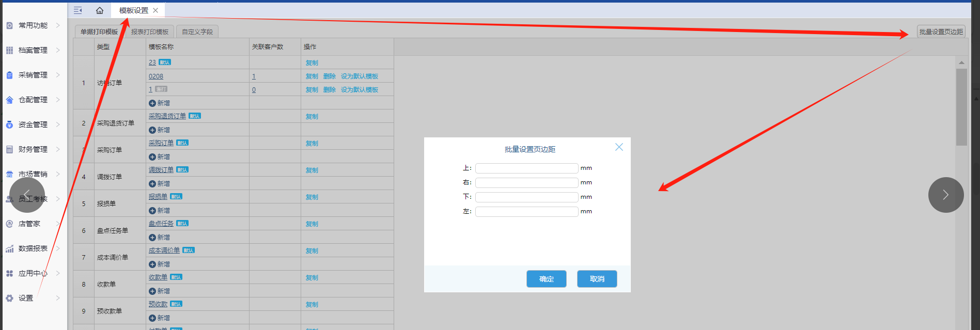Click the 仓配管理 warehouse icon

pyautogui.click(x=9, y=100)
